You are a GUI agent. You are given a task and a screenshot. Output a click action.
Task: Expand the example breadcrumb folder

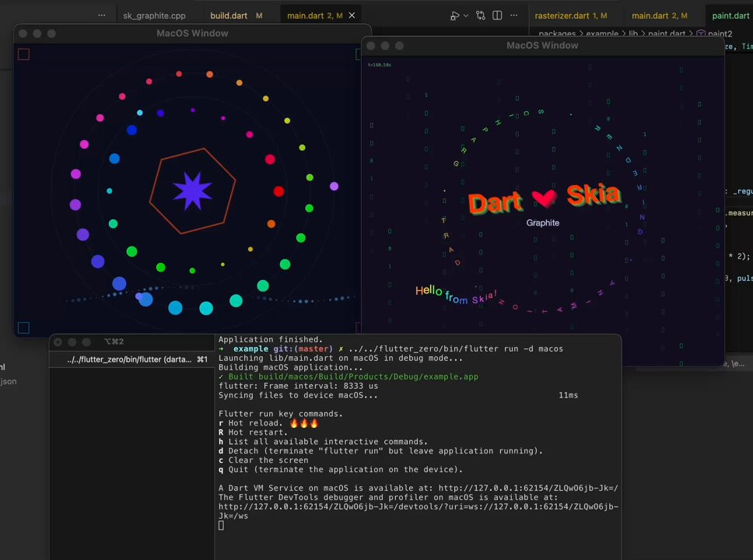coord(604,34)
